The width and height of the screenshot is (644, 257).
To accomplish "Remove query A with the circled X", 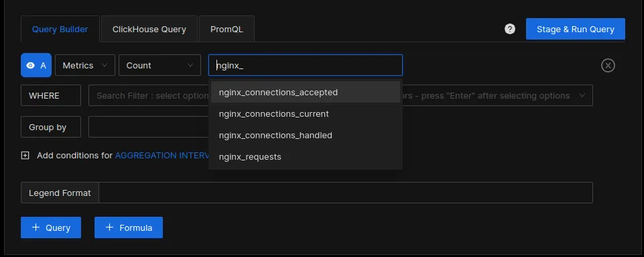I will (608, 65).
